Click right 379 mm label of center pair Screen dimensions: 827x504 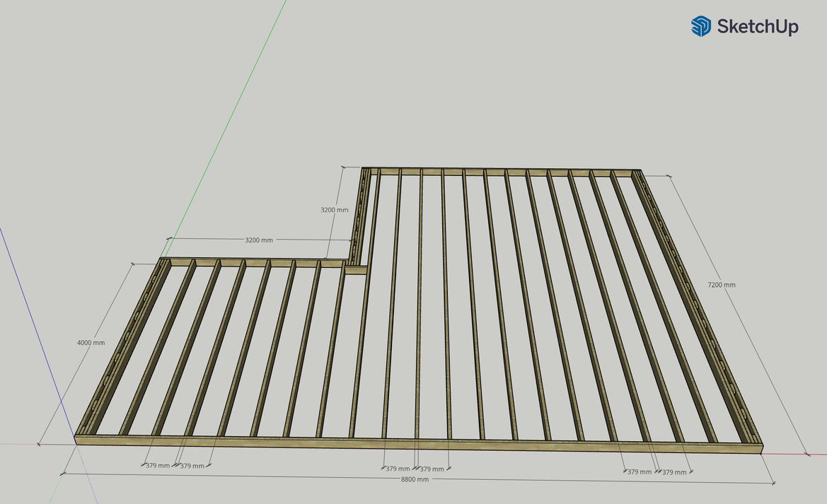(432, 469)
